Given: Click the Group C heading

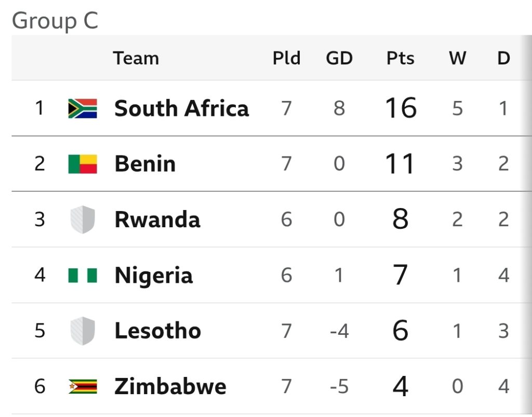Looking at the screenshot, I should [x=55, y=21].
